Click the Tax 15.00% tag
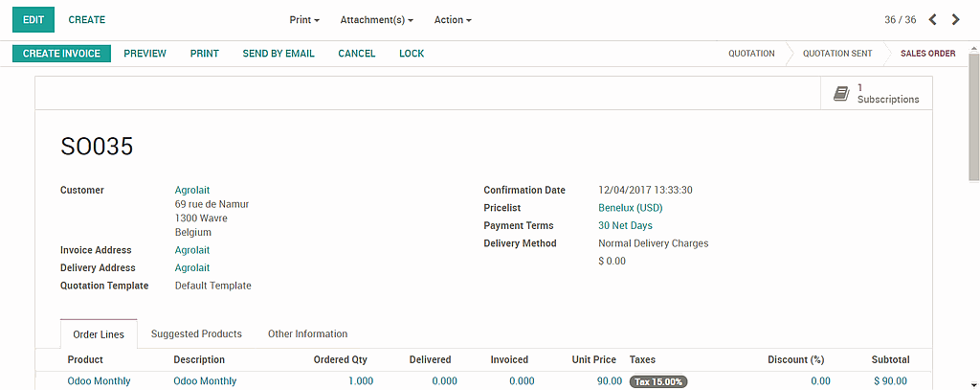This screenshot has height=390, width=980. coord(658,381)
